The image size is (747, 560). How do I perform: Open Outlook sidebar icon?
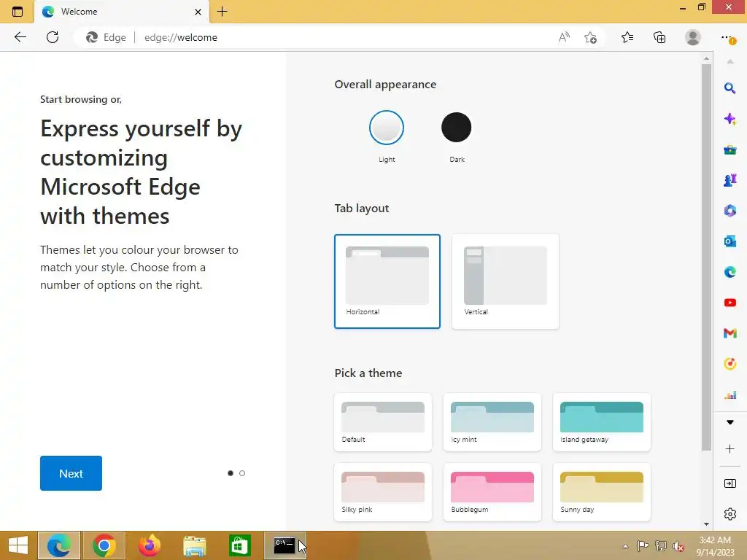(729, 241)
